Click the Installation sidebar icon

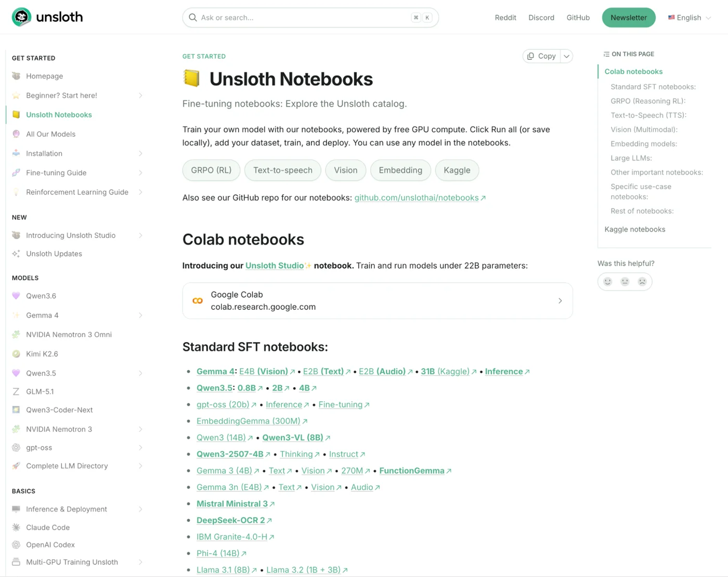16,153
